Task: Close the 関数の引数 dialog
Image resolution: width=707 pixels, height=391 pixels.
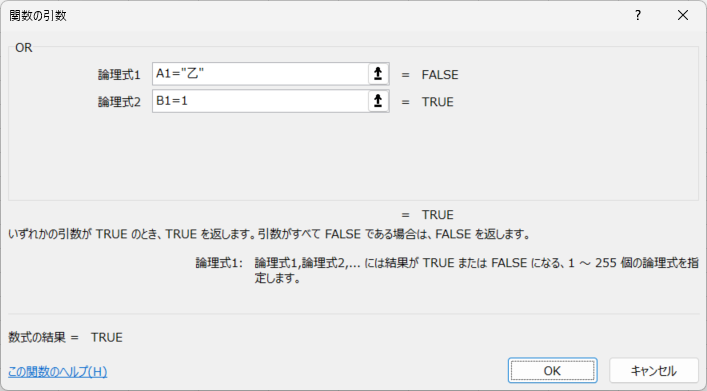Action: pos(683,15)
